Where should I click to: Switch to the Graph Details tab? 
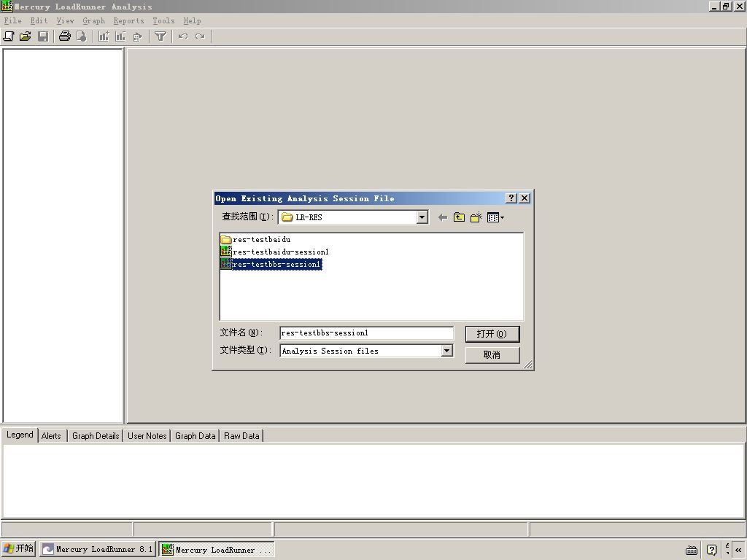click(x=96, y=436)
